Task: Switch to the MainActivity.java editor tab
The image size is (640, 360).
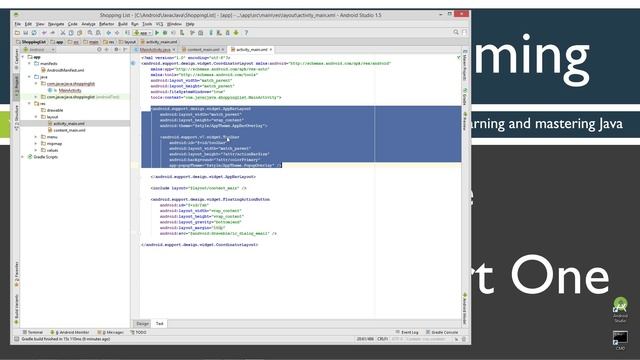Action: 155,49
